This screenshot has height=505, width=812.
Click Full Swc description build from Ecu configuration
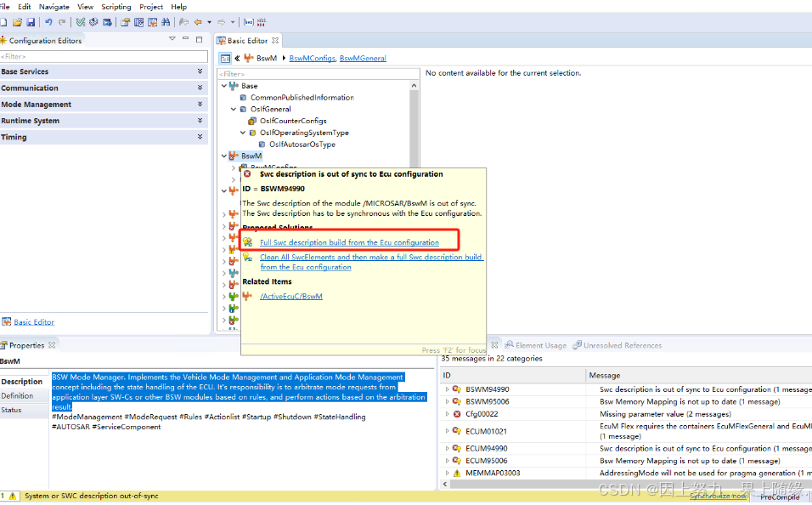349,242
